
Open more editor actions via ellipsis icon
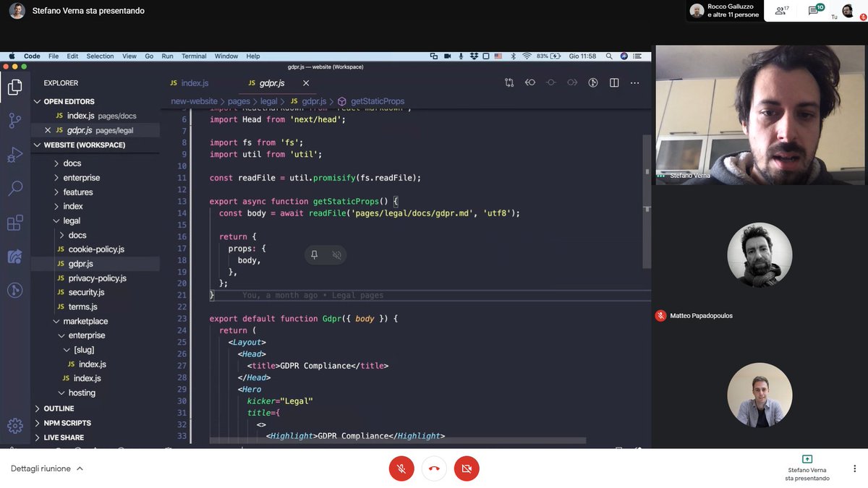click(x=634, y=82)
